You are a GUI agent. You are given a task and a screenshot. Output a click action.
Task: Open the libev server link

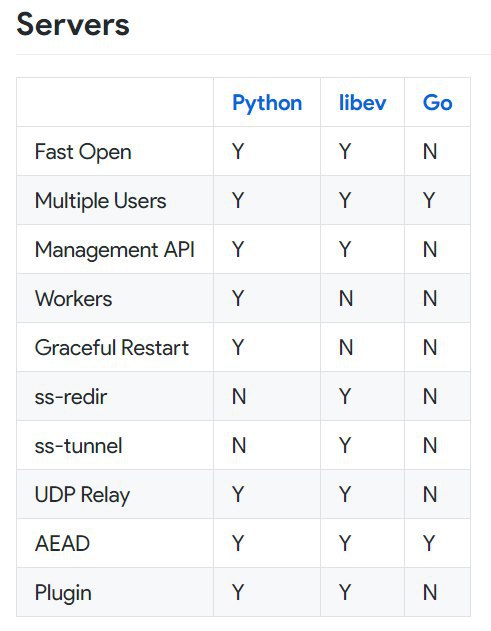362,103
